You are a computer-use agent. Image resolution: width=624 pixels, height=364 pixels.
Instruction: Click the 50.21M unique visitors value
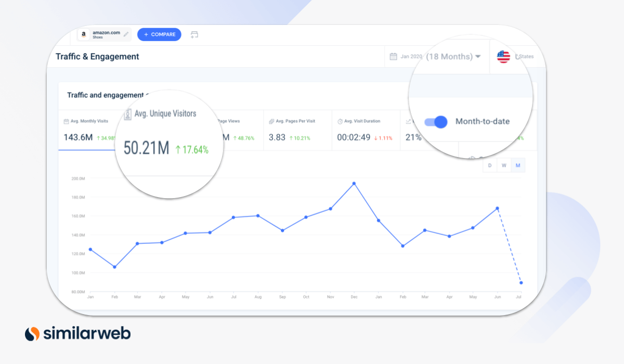pos(147,148)
